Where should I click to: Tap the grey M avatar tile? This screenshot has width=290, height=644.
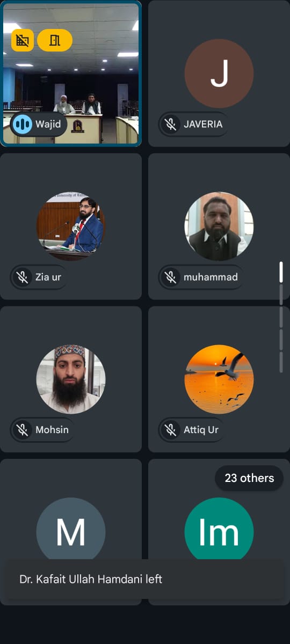[x=71, y=531]
